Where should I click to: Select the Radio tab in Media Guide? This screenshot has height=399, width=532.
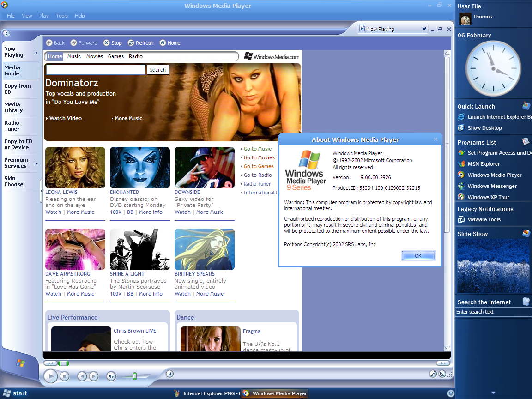136,56
